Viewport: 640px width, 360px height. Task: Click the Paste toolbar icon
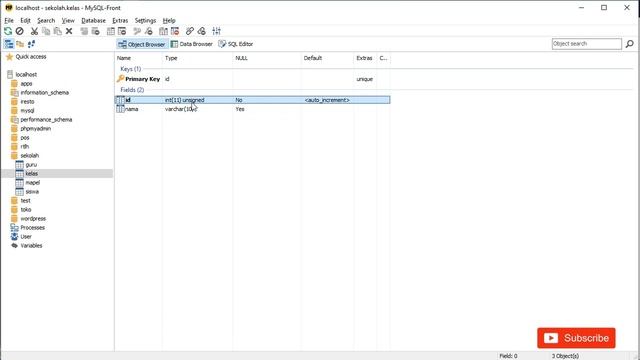coord(58,31)
